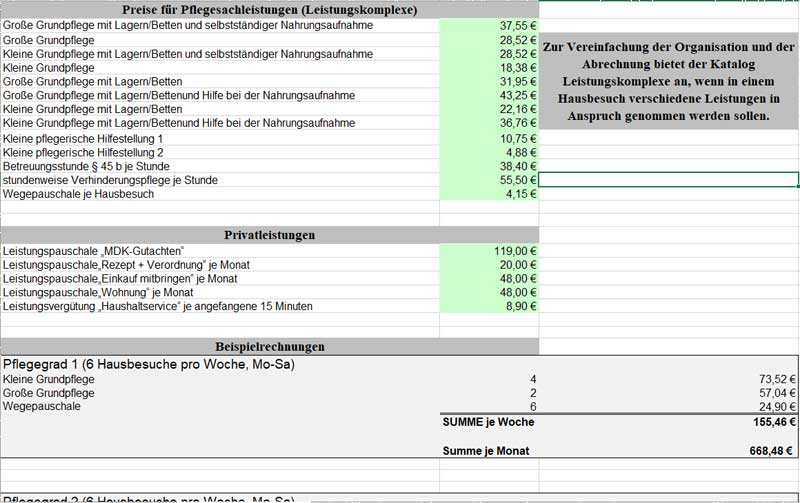Viewport: 800px width, 503px height.
Task: Click 'stundenweise Verhinderungspflege je Stunde' row
Action: click(110, 180)
